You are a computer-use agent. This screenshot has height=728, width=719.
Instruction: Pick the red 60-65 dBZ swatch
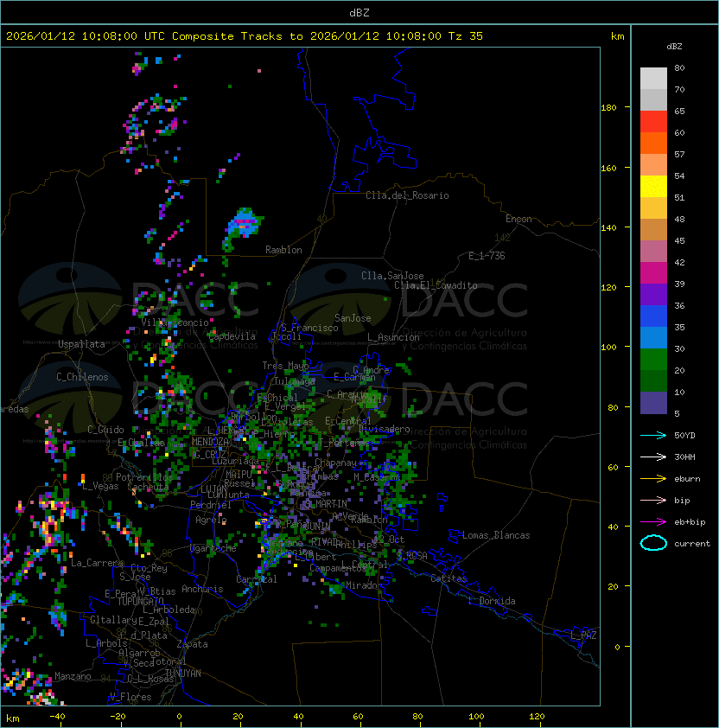[x=653, y=122]
